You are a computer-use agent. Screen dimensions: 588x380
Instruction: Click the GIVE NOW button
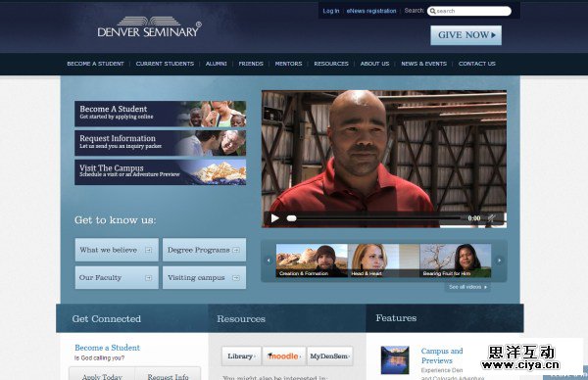click(465, 35)
